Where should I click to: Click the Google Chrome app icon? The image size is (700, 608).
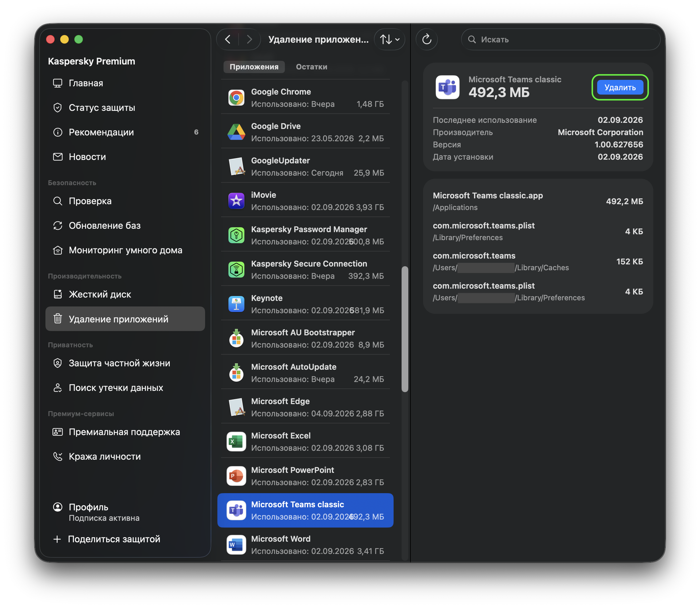236,98
